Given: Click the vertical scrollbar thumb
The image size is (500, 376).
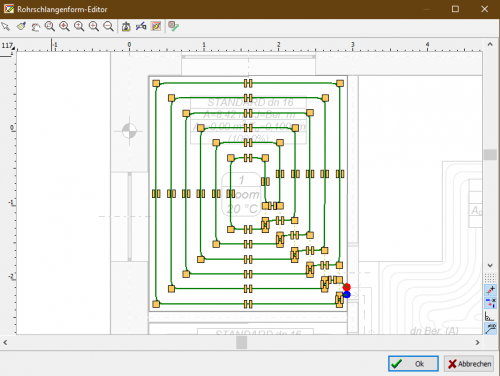Looking at the screenshot, I should click(490, 155).
